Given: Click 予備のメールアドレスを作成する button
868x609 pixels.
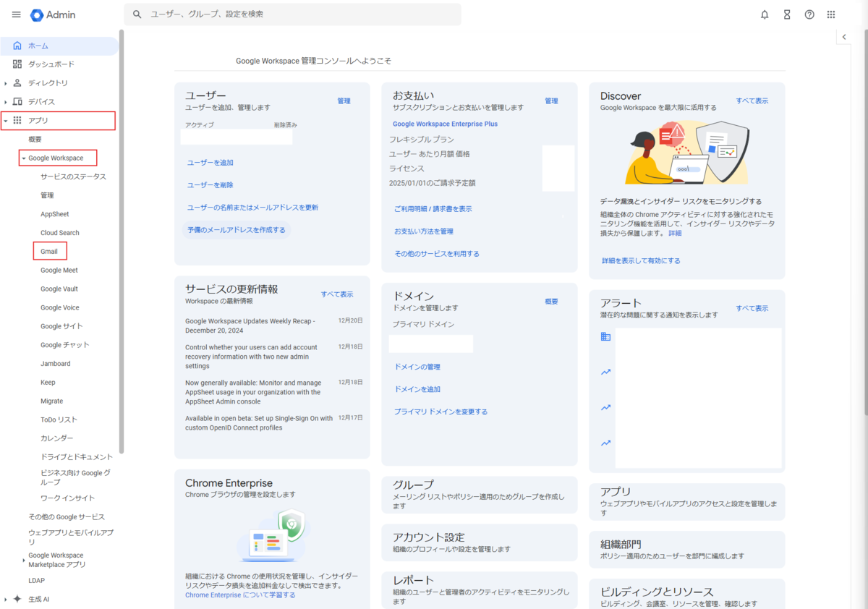Looking at the screenshot, I should 237,230.
